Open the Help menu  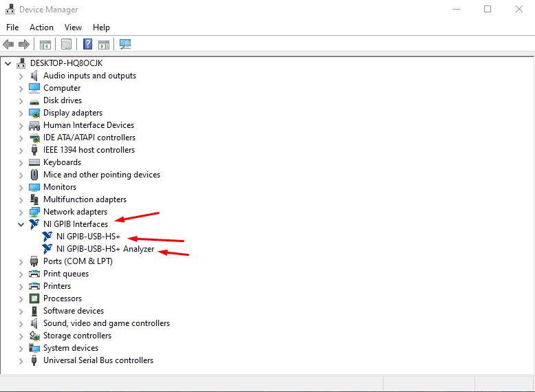tap(101, 28)
